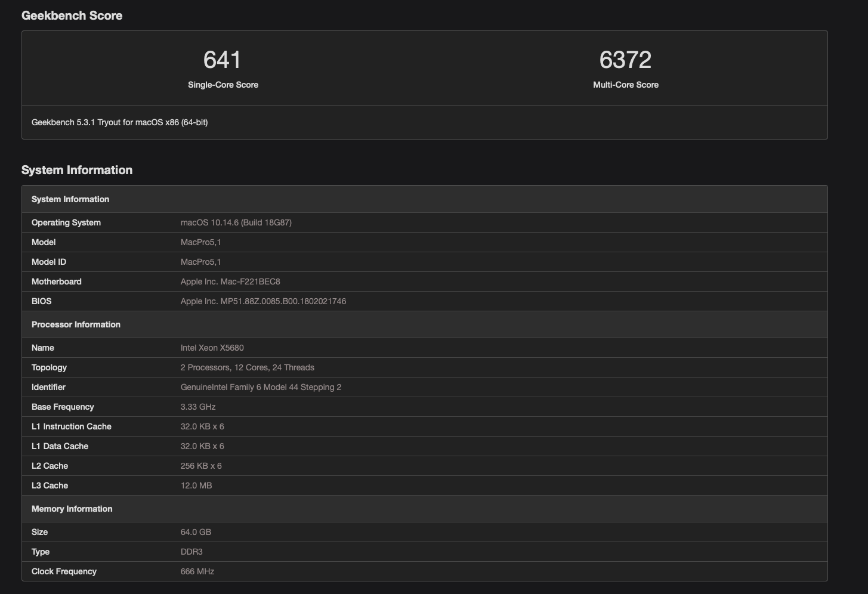This screenshot has height=594, width=868.
Task: Click the Single-Core Score label
Action: coord(223,85)
